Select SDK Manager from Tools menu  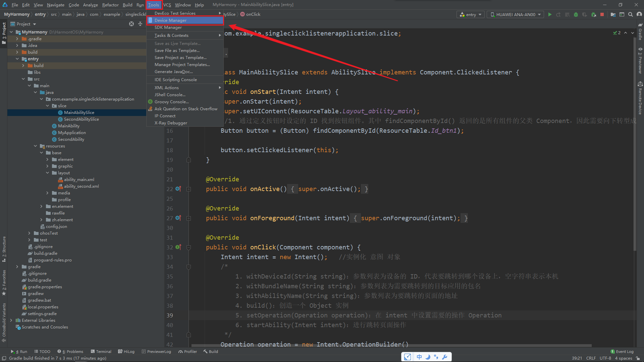(x=168, y=27)
